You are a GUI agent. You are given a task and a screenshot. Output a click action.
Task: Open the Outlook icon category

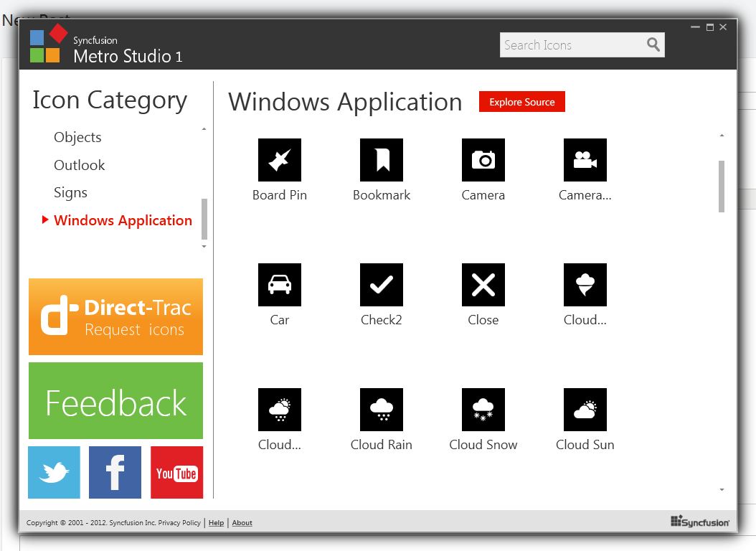(80, 165)
